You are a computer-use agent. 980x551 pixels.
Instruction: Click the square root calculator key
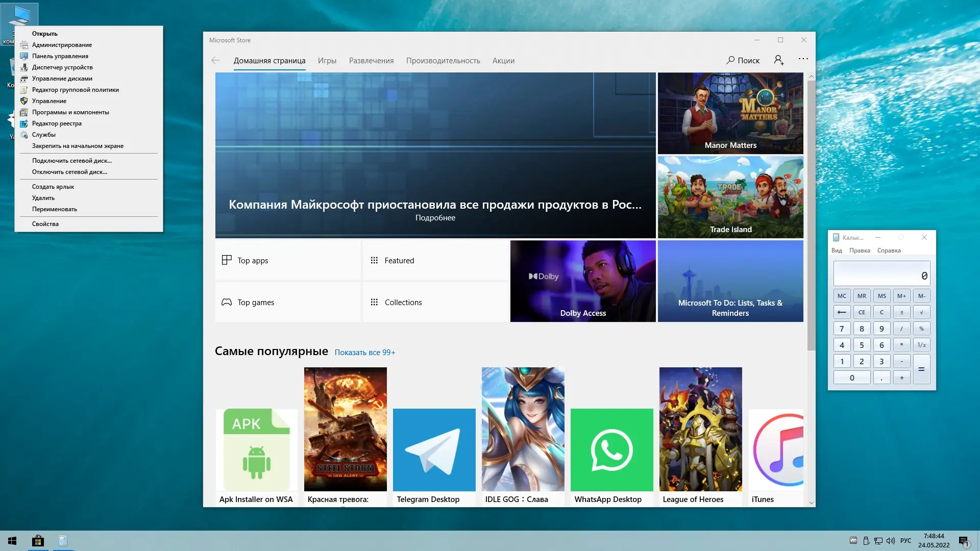click(921, 312)
